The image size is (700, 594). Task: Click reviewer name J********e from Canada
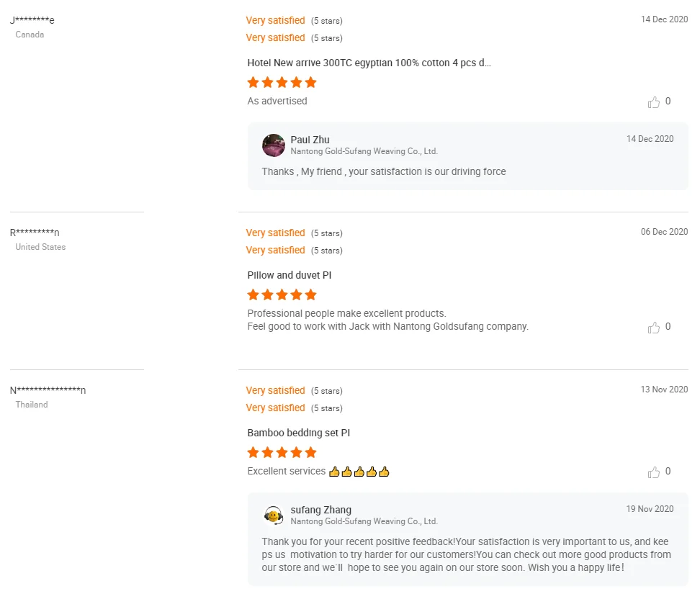point(32,20)
